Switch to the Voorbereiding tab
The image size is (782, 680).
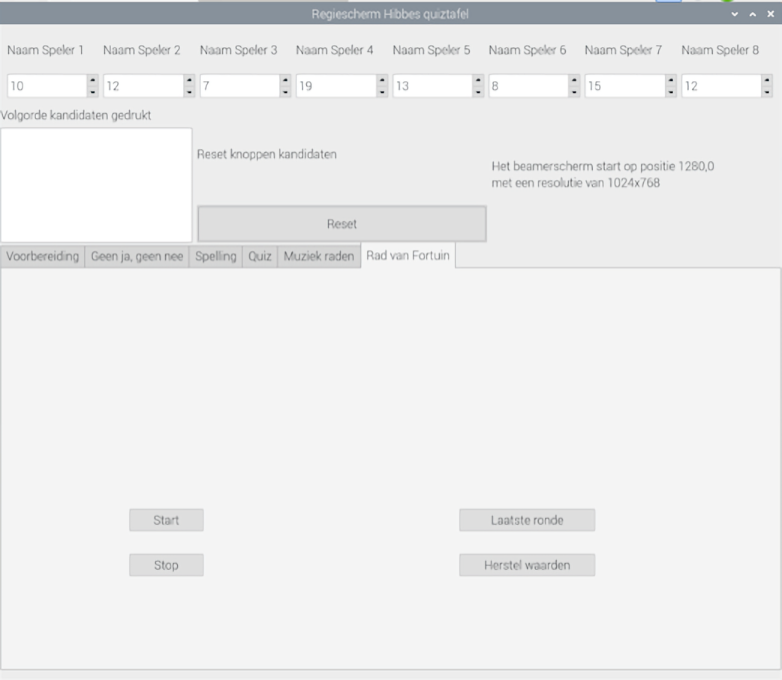pos(42,256)
